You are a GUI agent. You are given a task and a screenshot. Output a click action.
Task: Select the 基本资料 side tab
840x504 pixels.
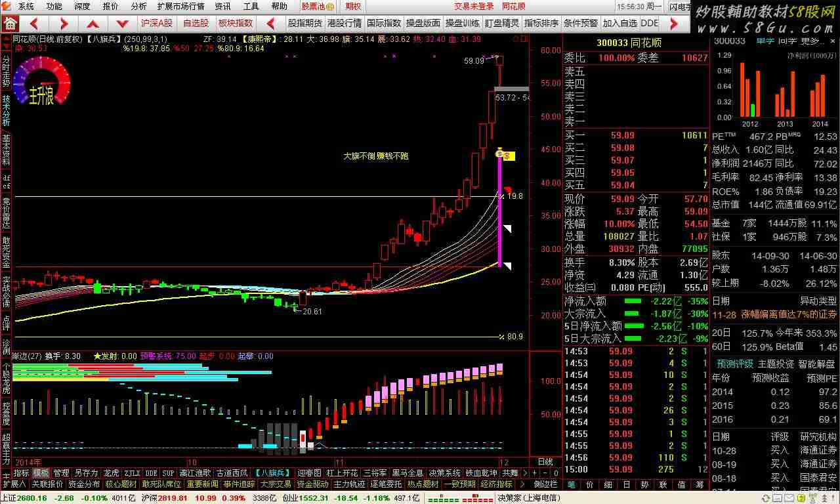click(x=6, y=150)
